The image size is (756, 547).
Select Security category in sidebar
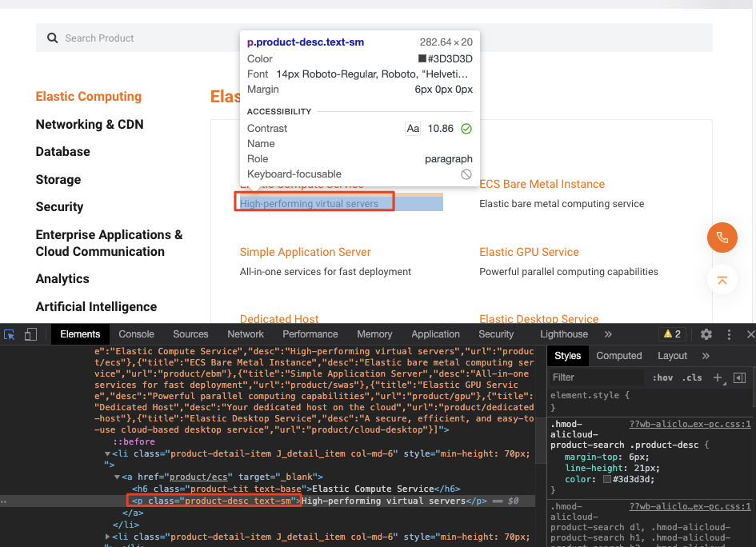(59, 207)
